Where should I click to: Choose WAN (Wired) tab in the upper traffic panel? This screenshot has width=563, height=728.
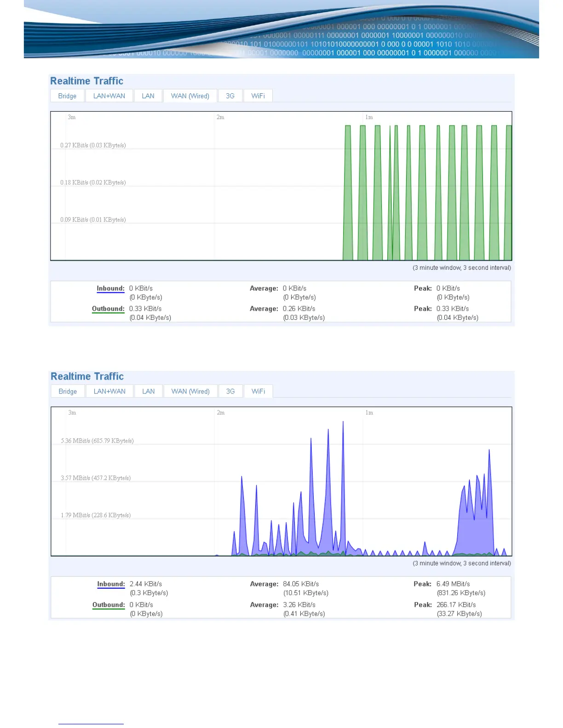tap(190, 96)
